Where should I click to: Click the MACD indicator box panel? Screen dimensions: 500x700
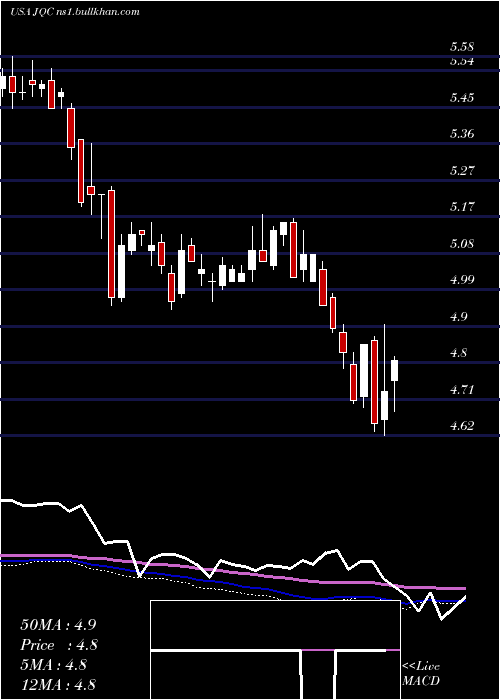point(275,650)
